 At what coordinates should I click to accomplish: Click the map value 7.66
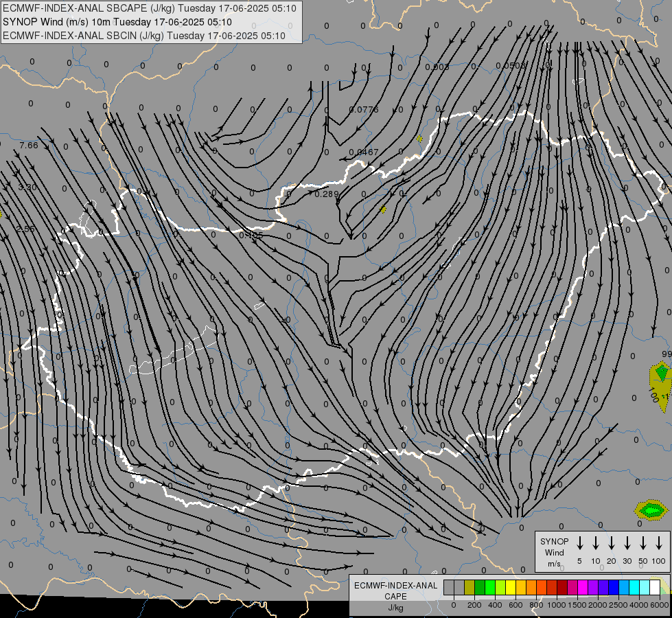[29, 146]
